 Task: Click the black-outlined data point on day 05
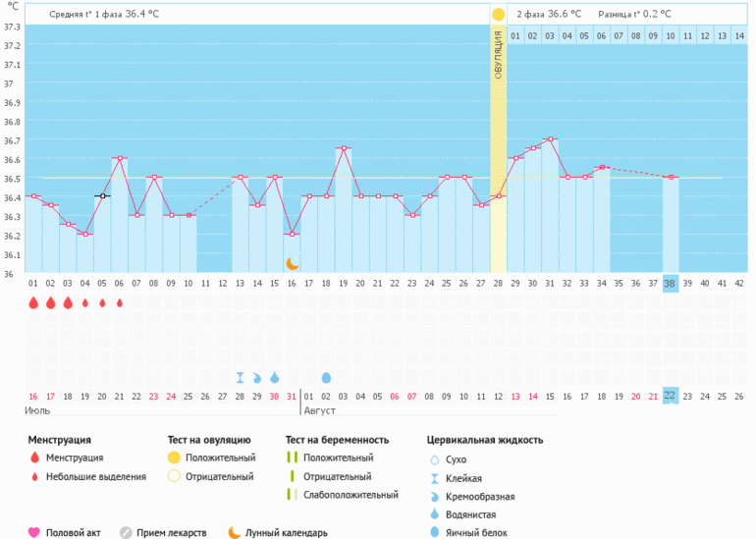[x=102, y=196]
